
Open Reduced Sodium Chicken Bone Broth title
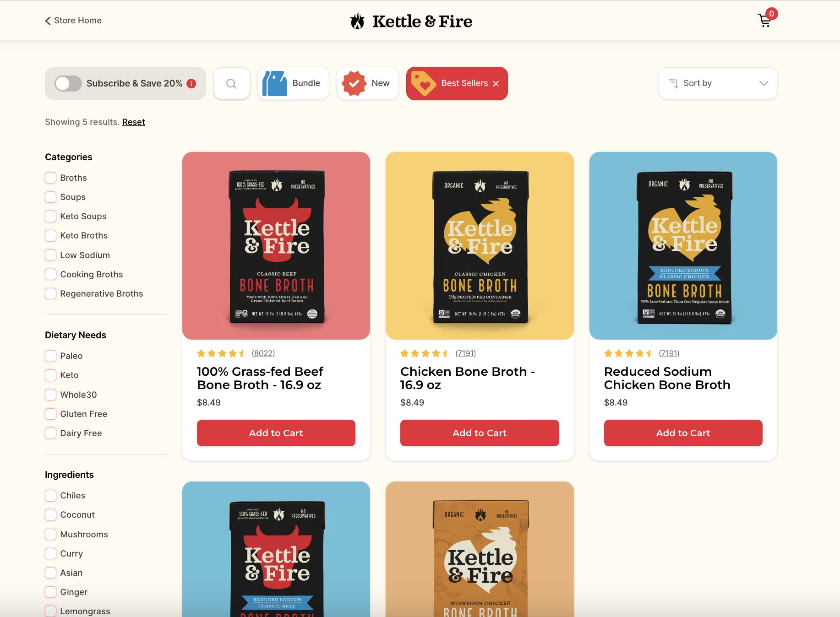pyautogui.click(x=667, y=378)
